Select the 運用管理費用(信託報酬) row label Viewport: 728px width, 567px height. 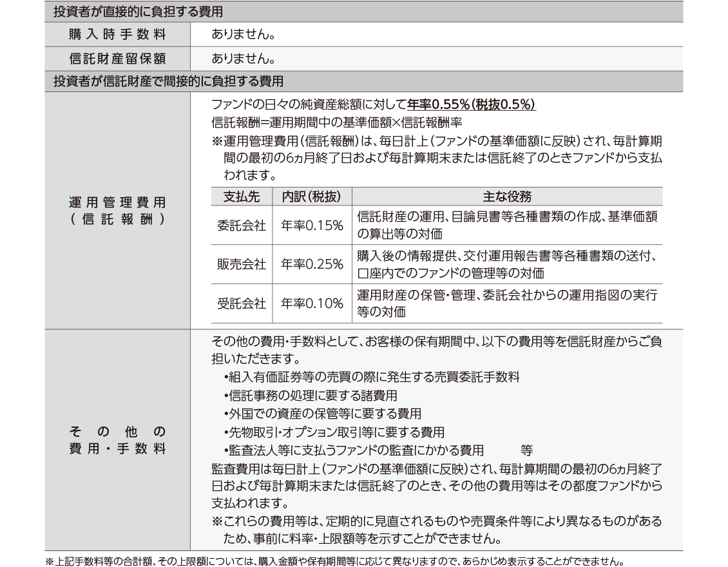coord(117,211)
